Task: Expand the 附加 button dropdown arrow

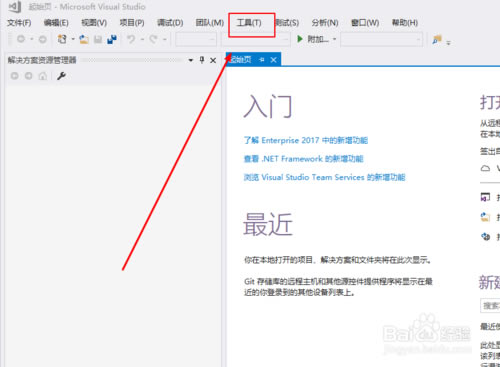Action: 334,39
